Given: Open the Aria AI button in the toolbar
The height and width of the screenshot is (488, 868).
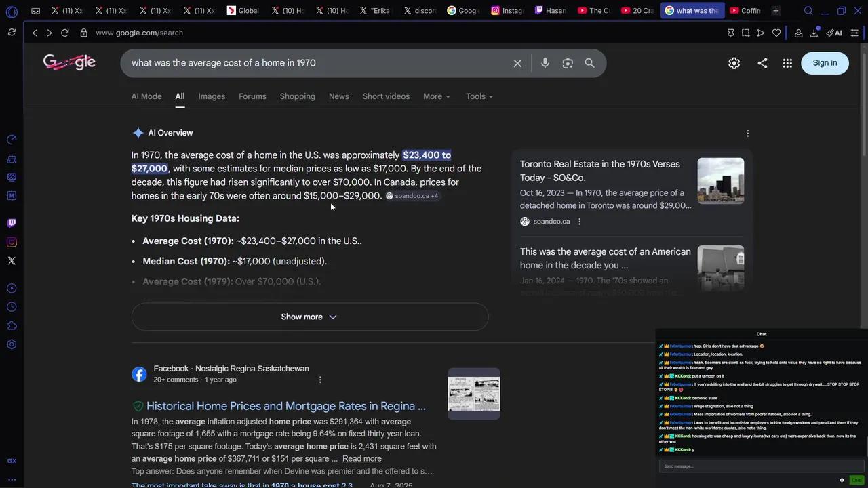Looking at the screenshot, I should [x=834, y=33].
